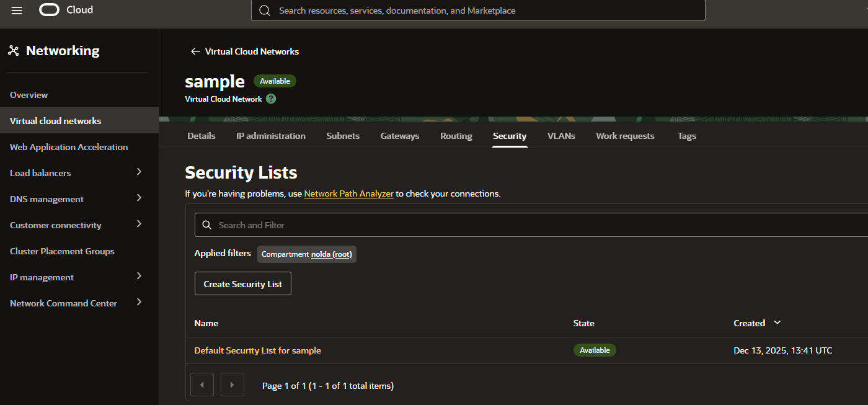Open the VLANs tab
This screenshot has width=868, height=405.
tap(561, 136)
